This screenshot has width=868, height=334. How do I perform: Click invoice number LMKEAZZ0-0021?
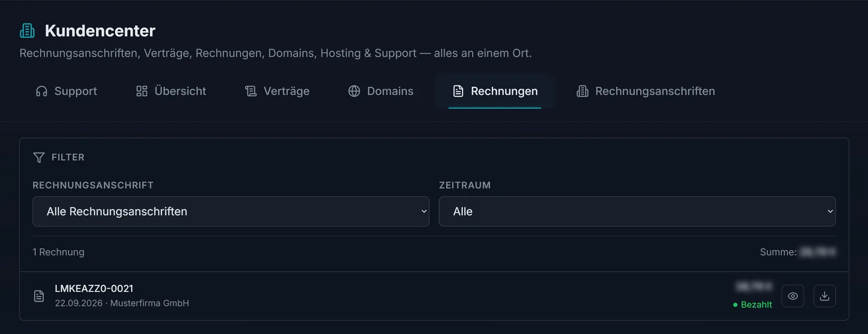pos(94,288)
